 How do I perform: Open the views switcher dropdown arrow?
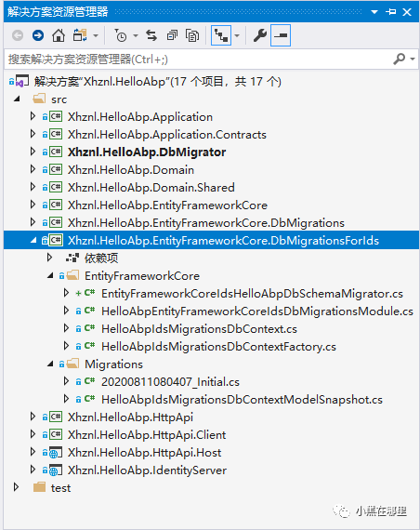coord(96,35)
